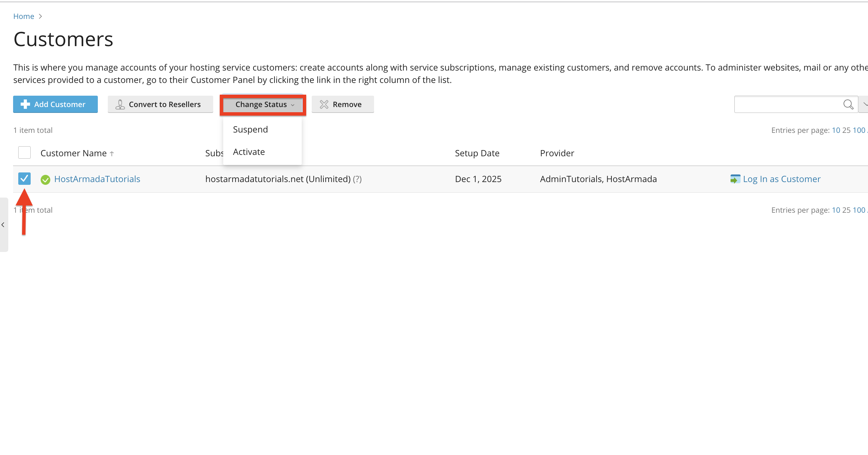This screenshot has width=868, height=455.
Task: Click the breadcrumb chevron after Home
Action: click(40, 16)
